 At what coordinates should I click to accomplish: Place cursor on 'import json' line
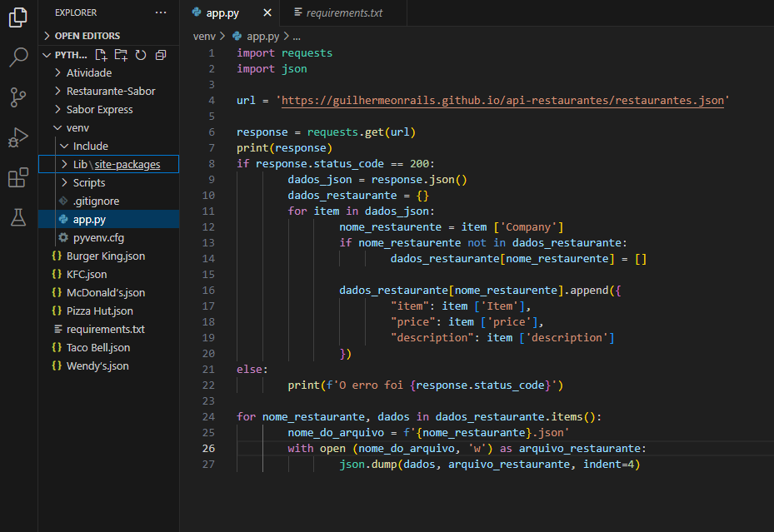point(272,68)
